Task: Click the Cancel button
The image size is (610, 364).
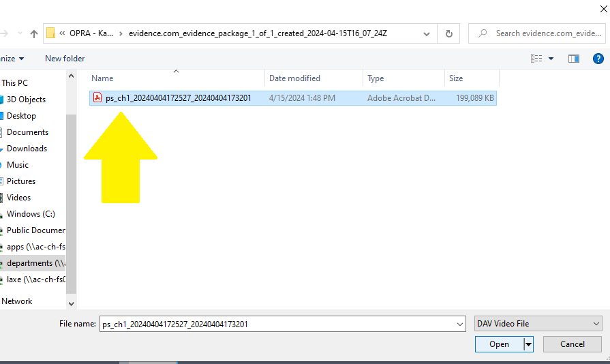Action: [573, 344]
